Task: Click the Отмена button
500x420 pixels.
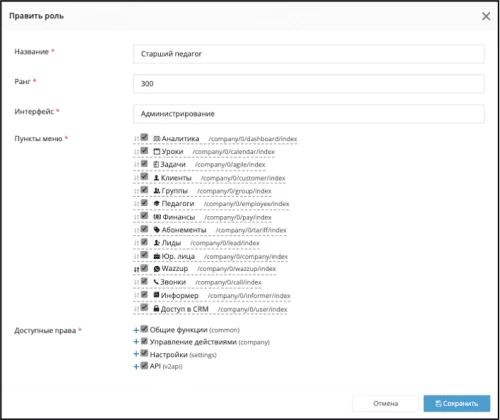Action: [x=385, y=403]
